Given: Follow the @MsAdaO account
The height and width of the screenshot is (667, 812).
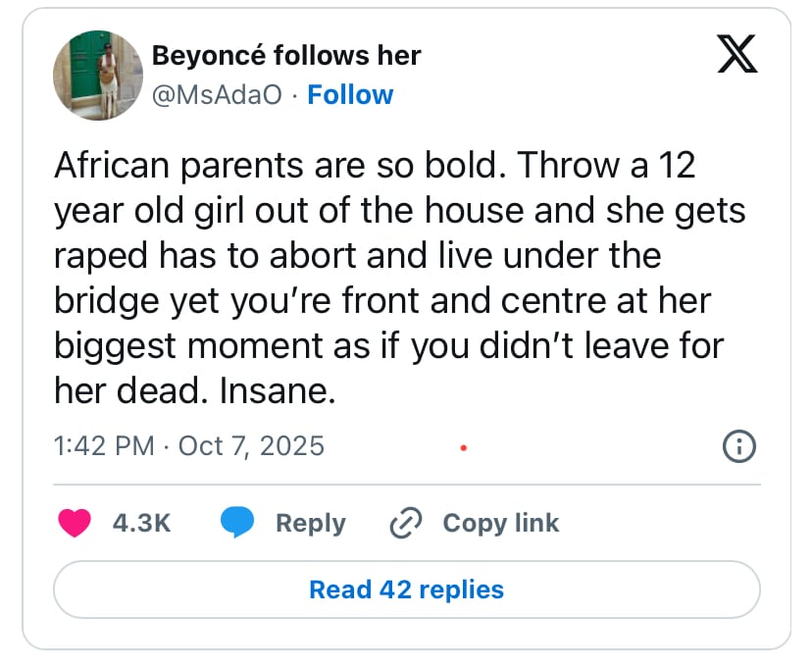Looking at the screenshot, I should 350,95.
